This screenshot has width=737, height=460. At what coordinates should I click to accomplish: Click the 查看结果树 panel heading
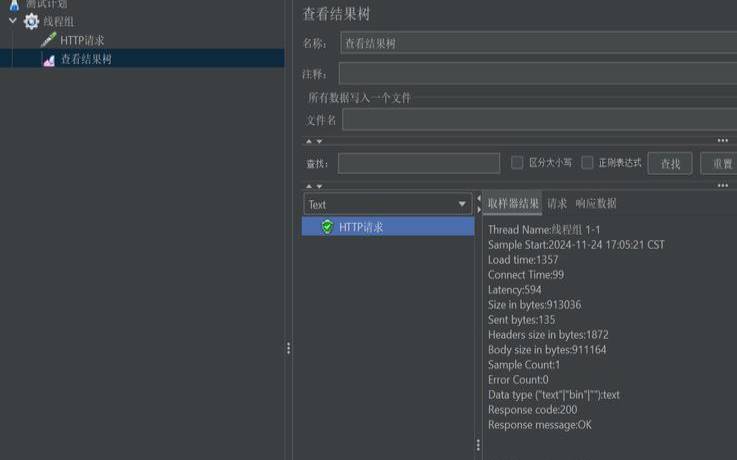tap(337, 14)
